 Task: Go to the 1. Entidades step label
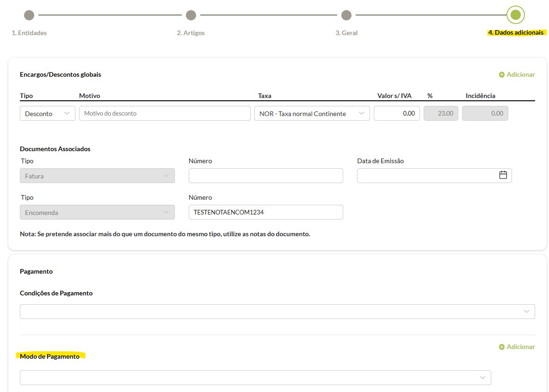point(29,33)
